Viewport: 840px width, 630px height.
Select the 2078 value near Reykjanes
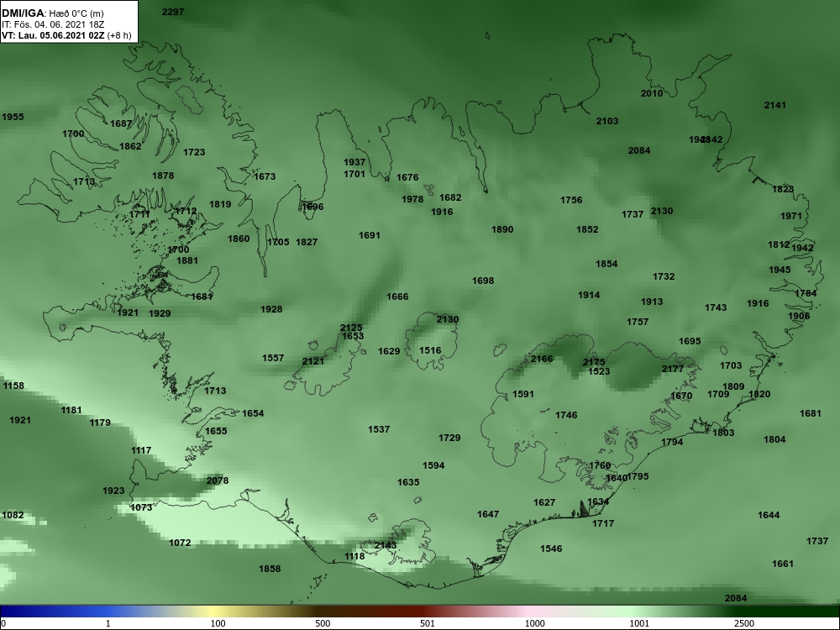point(218,480)
